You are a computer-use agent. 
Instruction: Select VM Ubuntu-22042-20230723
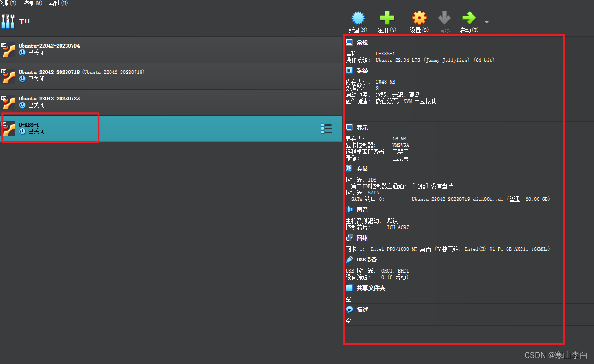tap(171, 103)
